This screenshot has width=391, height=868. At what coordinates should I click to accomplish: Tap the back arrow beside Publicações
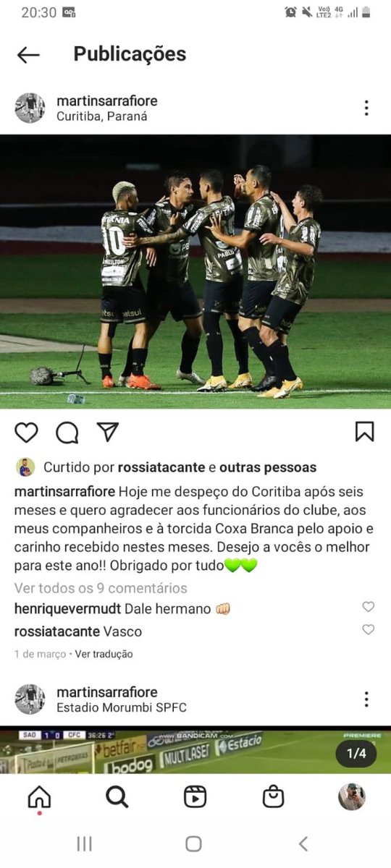(x=28, y=55)
